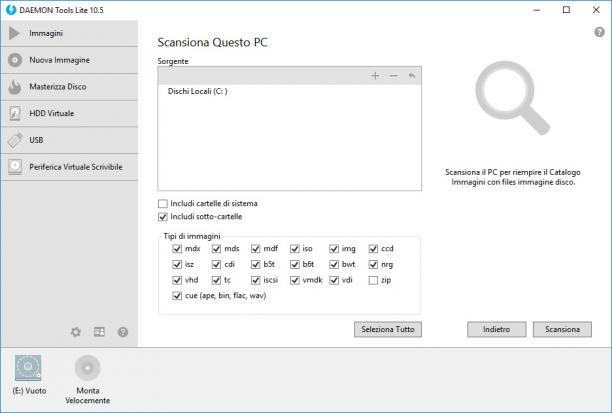This screenshot has height=413, width=612.
Task: Click Monta Velocemente disc icon
Action: (87, 368)
